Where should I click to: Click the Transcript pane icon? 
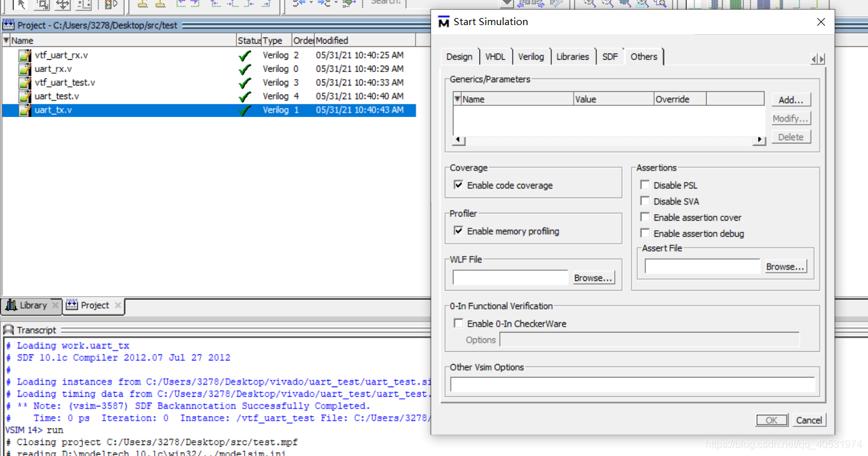(x=8, y=330)
